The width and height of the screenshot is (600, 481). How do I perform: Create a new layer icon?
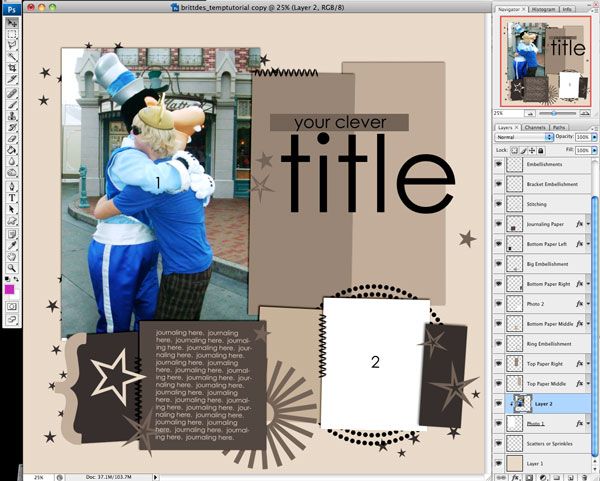tap(571, 478)
